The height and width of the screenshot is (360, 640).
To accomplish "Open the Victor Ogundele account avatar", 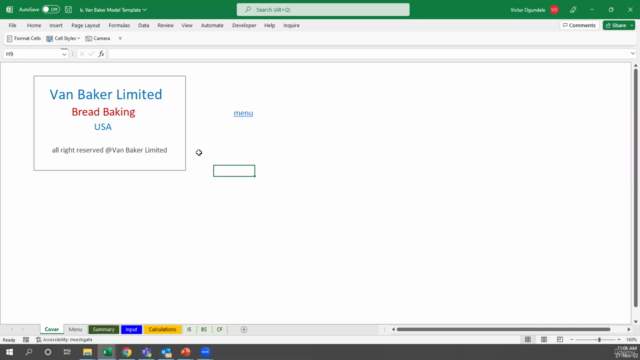I will (x=554, y=10).
